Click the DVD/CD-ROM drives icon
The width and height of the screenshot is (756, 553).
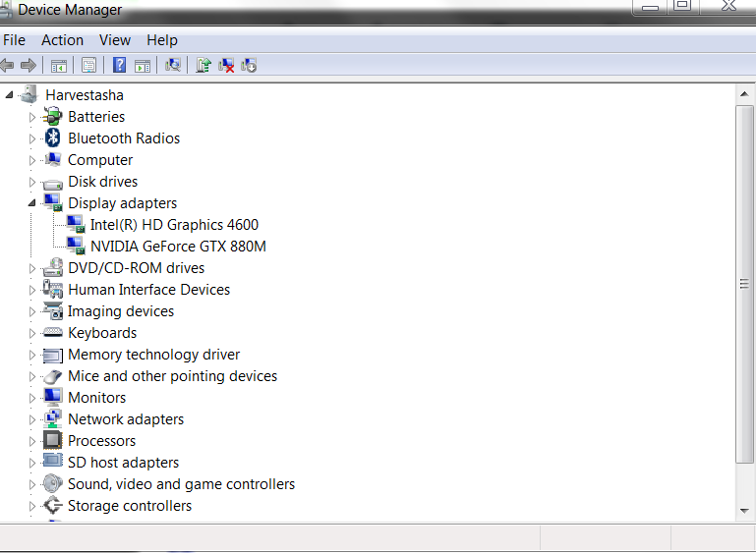(x=52, y=267)
